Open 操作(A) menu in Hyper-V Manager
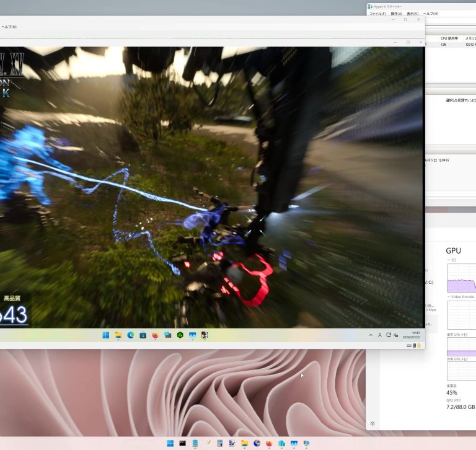Image resolution: width=476 pixels, height=450 pixels. click(397, 14)
